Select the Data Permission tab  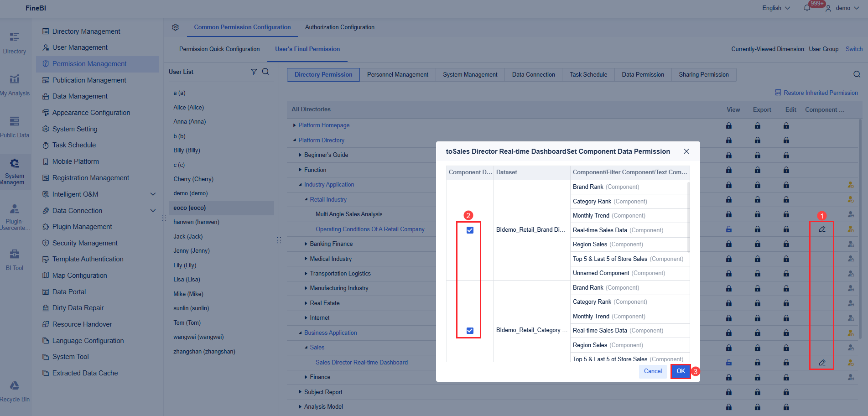643,75
